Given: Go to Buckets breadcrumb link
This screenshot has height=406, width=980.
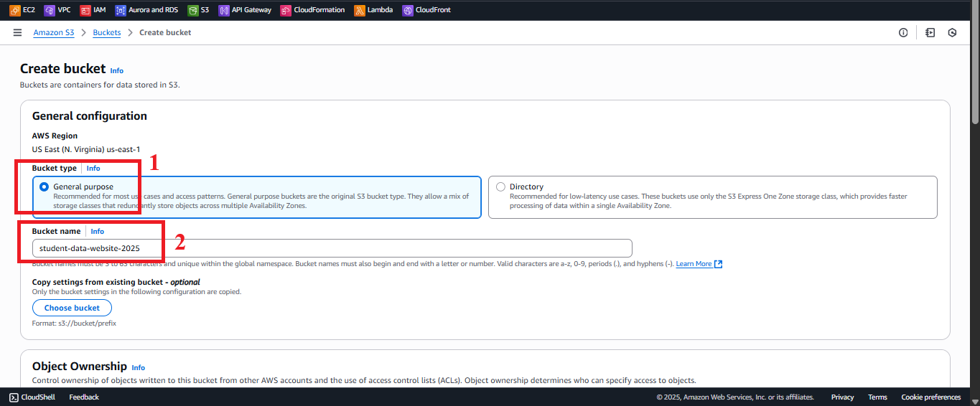Looking at the screenshot, I should pyautogui.click(x=107, y=32).
